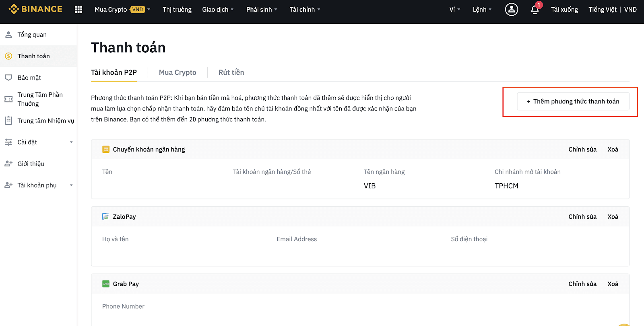The width and height of the screenshot is (644, 326).
Task: Open the user profile avatar icon
Action: coord(512,9)
